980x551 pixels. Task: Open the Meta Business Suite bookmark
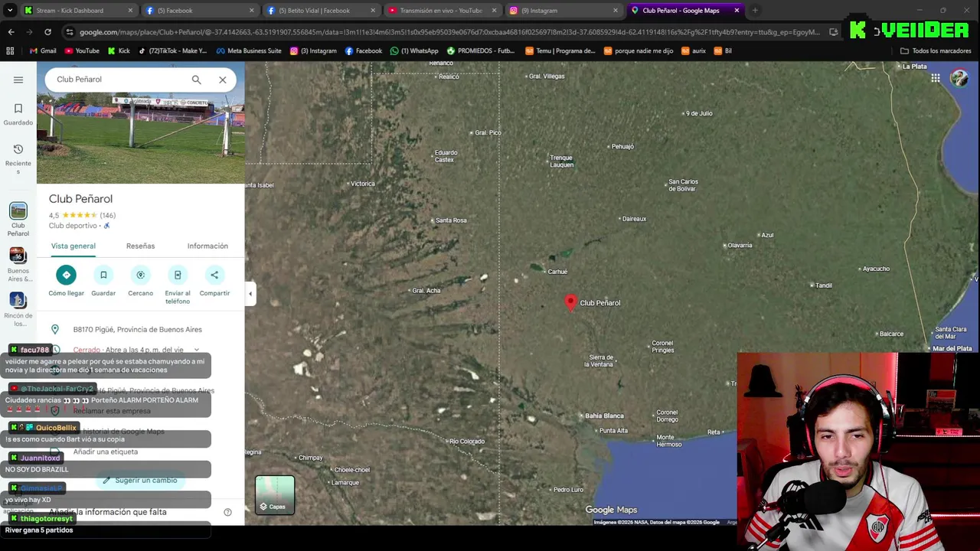point(249,51)
